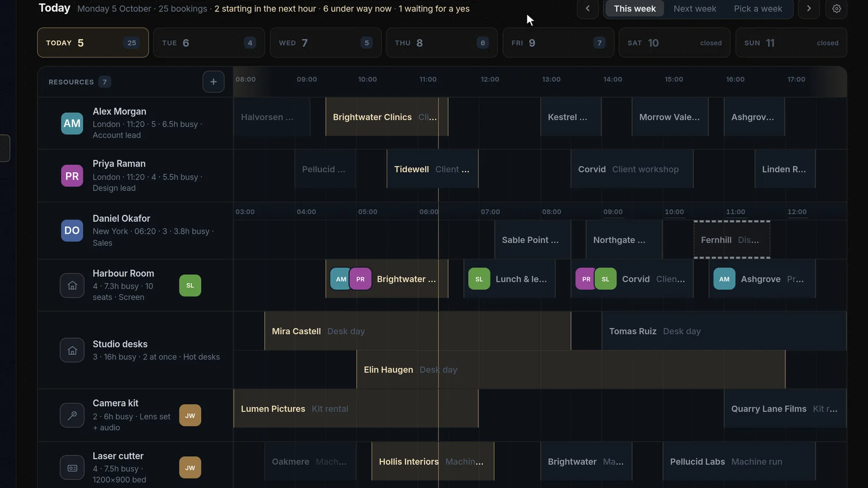Click the Harbour Room room icon
The width and height of the screenshot is (868, 488).
click(72, 285)
